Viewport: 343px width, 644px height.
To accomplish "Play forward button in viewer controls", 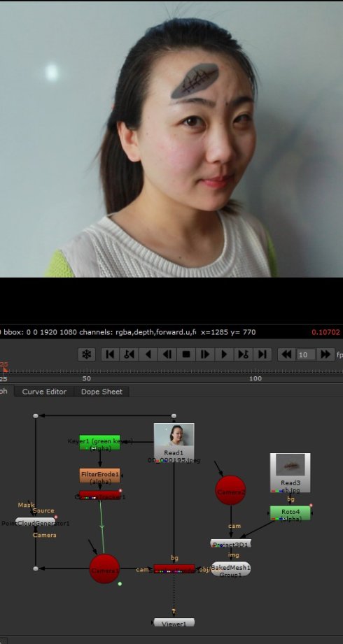I will [224, 355].
